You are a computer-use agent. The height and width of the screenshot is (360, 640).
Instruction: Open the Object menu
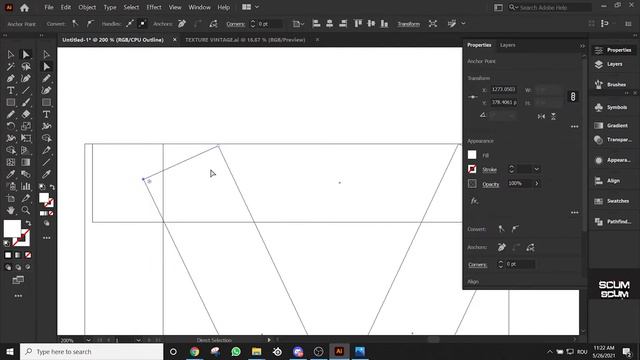pyautogui.click(x=87, y=7)
